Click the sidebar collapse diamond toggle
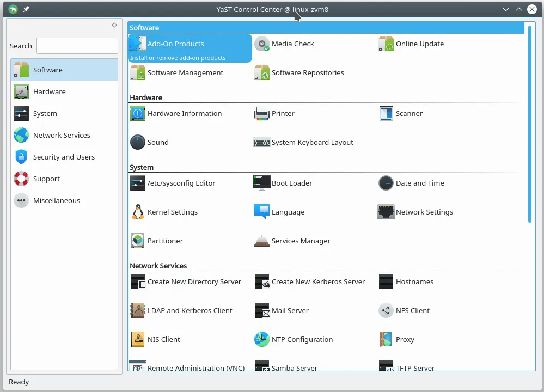This screenshot has height=392, width=544. click(x=114, y=25)
